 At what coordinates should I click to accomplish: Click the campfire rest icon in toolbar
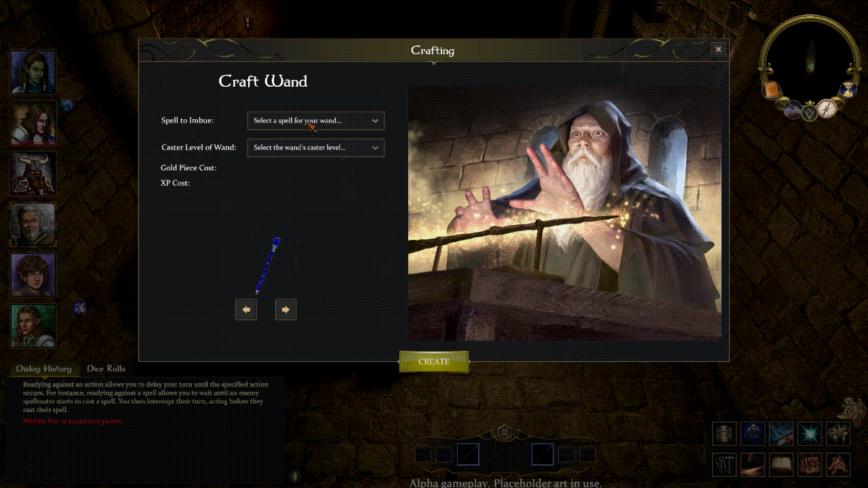(x=838, y=464)
